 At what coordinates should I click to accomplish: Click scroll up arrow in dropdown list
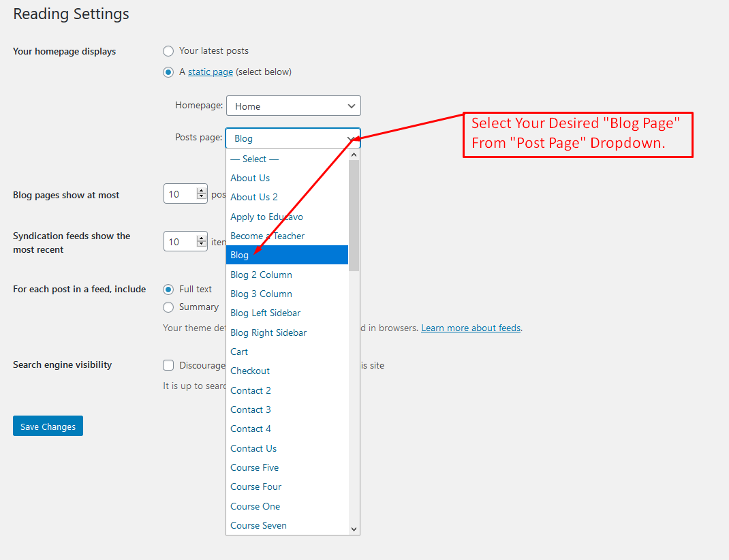[x=354, y=155]
